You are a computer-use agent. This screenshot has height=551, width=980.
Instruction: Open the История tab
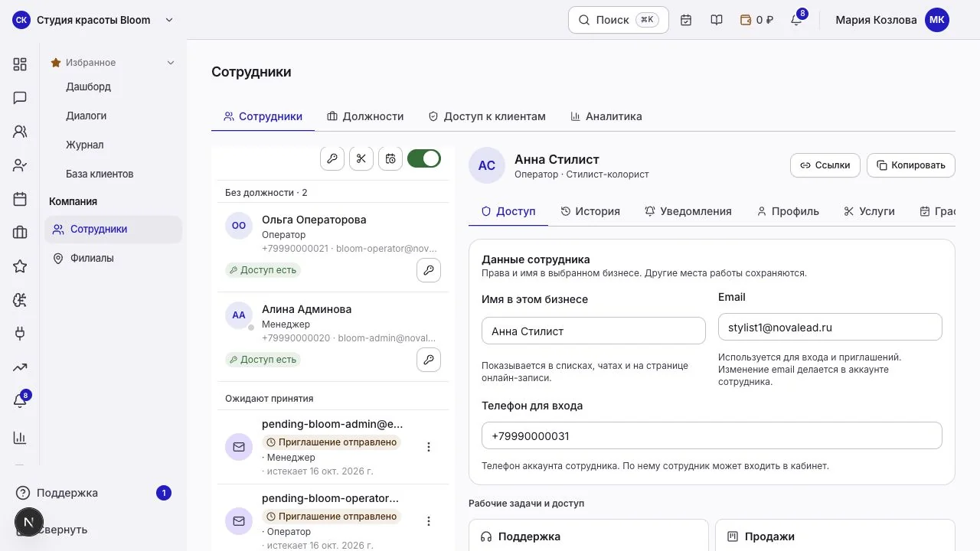(x=590, y=211)
